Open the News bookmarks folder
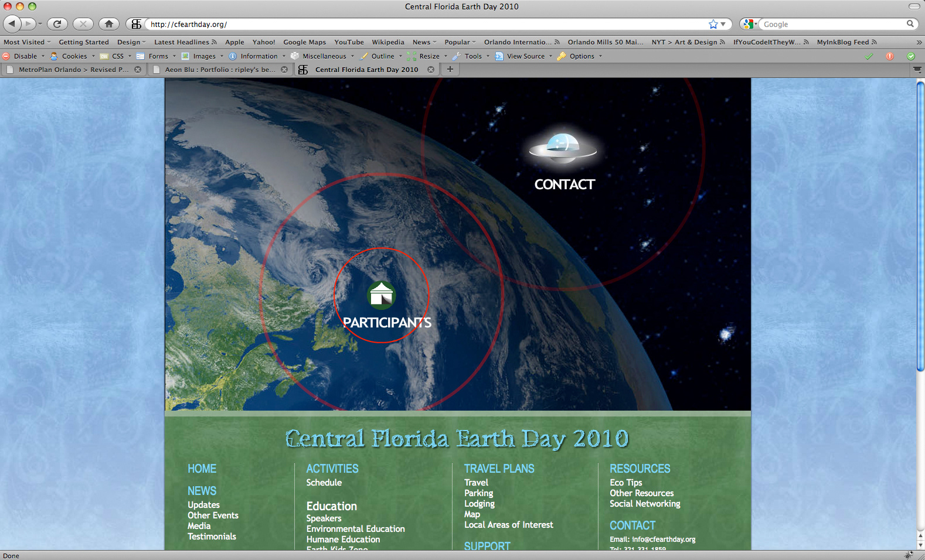The height and width of the screenshot is (560, 925). coord(424,42)
